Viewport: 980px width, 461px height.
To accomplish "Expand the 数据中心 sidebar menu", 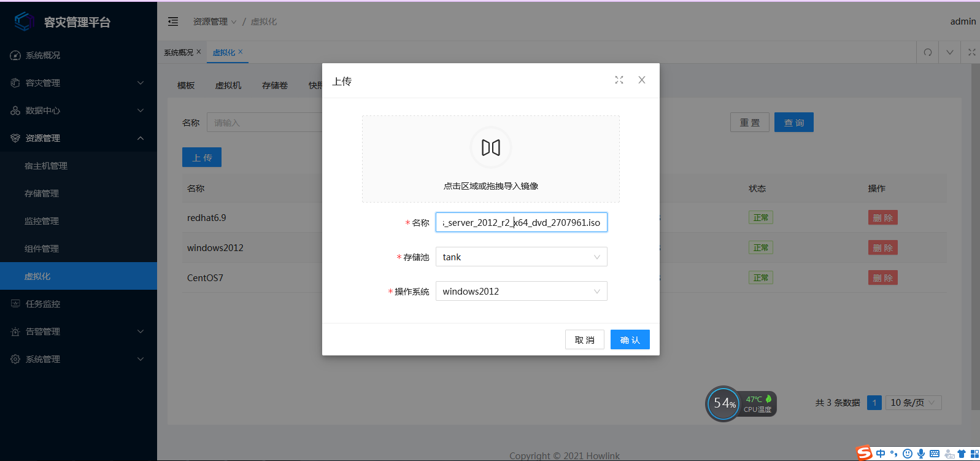I will tap(79, 110).
